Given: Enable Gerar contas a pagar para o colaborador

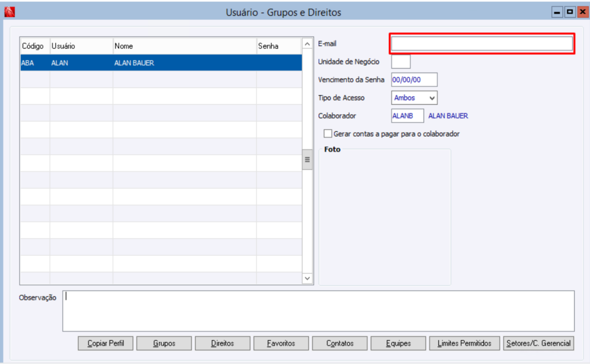Looking at the screenshot, I should pyautogui.click(x=328, y=134).
